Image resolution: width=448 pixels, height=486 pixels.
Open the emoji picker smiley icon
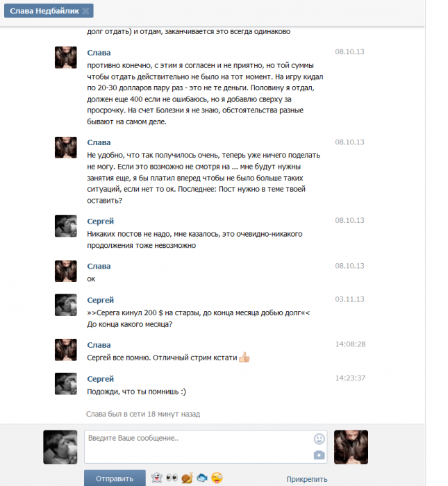(x=319, y=439)
